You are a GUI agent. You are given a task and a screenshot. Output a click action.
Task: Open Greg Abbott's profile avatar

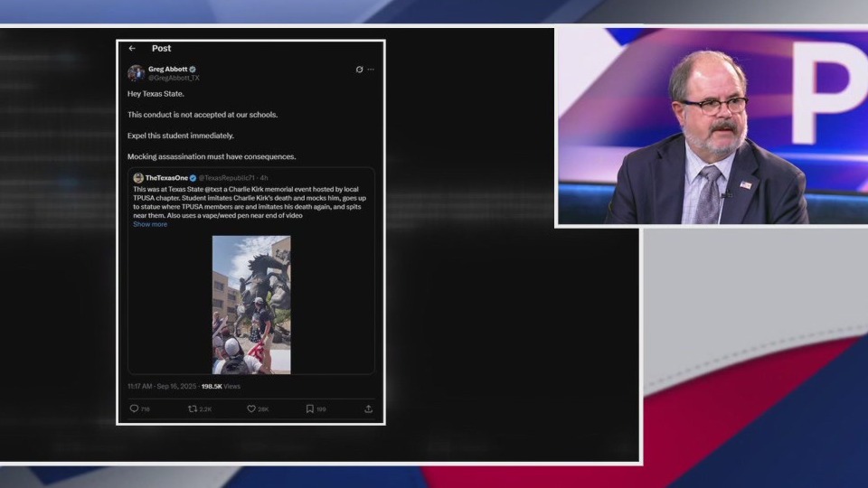pyautogui.click(x=137, y=73)
